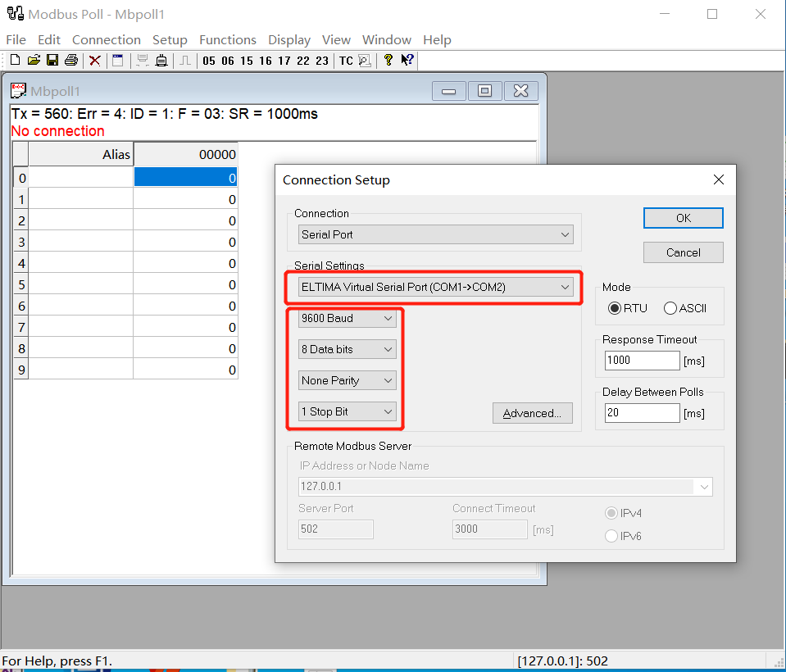
Task: Open the Window menu
Action: [387, 39]
